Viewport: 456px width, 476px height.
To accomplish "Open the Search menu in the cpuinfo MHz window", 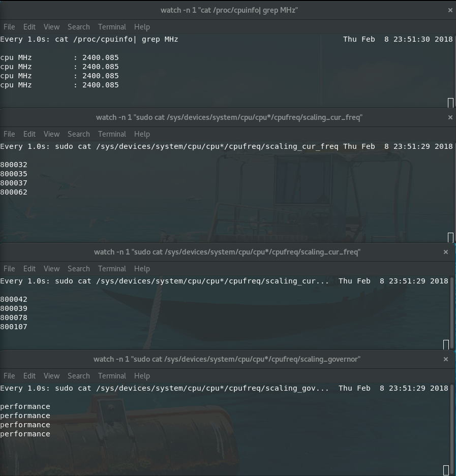I will pyautogui.click(x=78, y=26).
